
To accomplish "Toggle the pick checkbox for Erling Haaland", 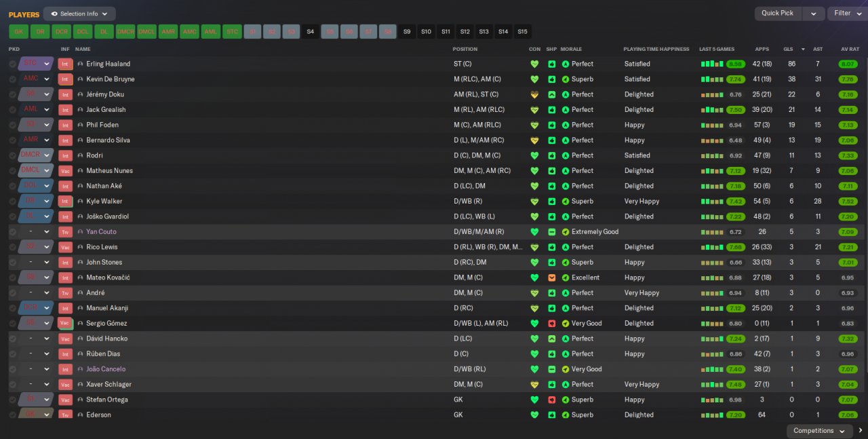I will [13, 64].
